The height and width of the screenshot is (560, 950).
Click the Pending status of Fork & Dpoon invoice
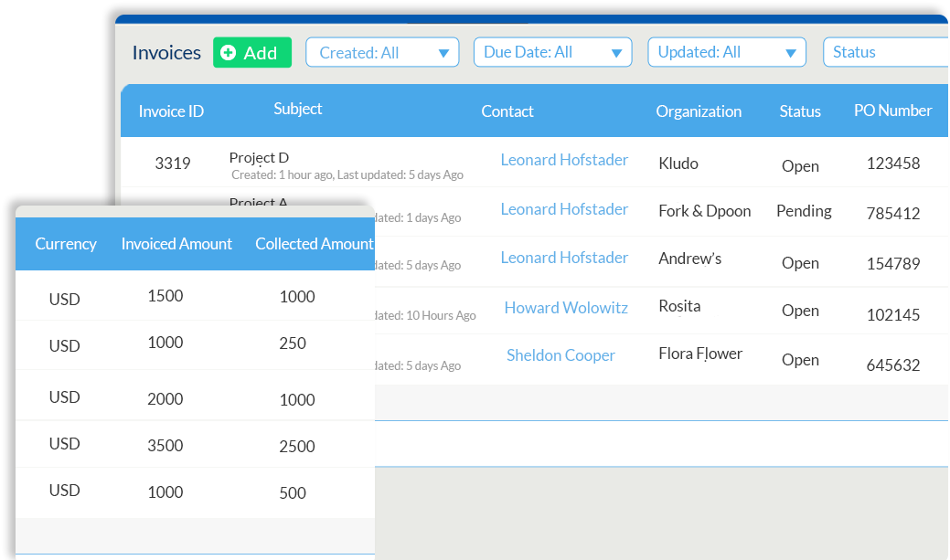pyautogui.click(x=803, y=211)
